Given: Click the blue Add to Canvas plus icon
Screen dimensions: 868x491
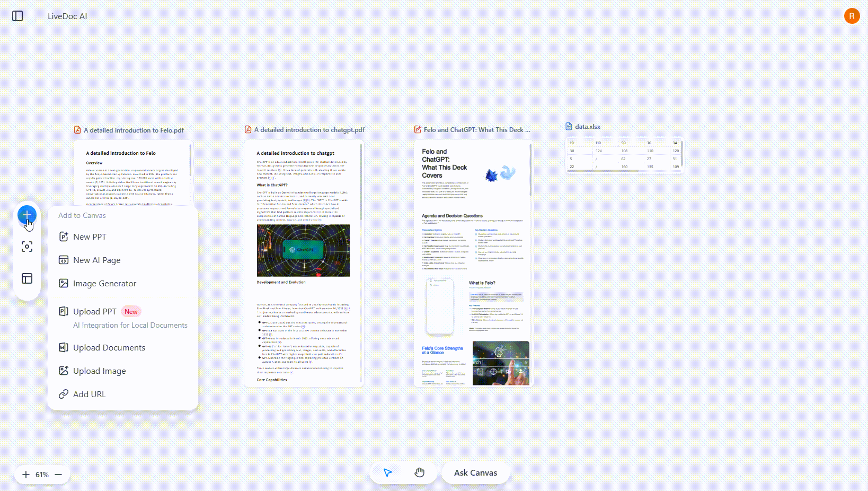Looking at the screenshot, I should pyautogui.click(x=26, y=215).
